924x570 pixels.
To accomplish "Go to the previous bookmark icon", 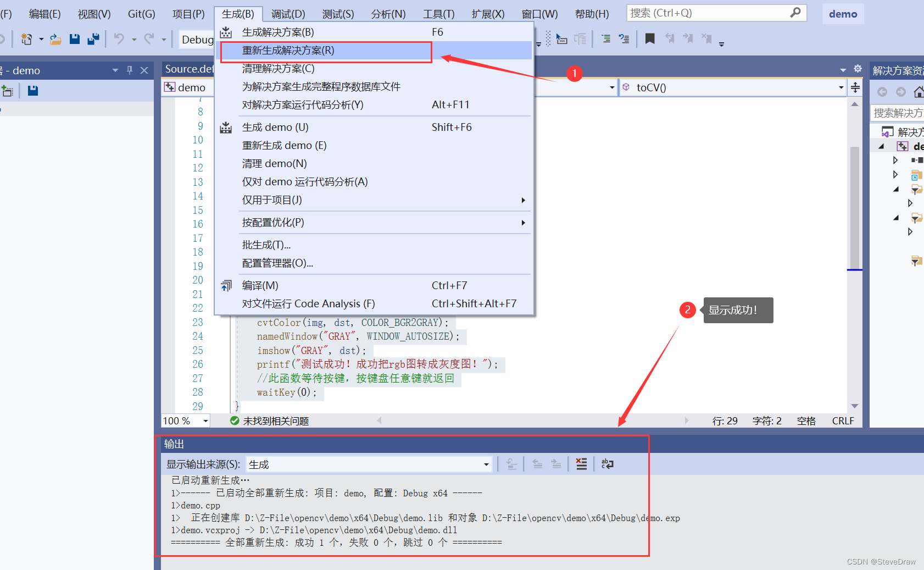I will click(x=670, y=38).
